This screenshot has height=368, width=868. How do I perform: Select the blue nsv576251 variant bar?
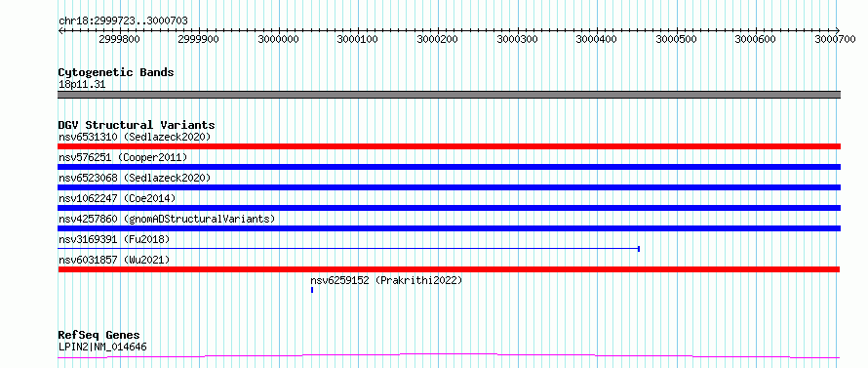tap(449, 167)
